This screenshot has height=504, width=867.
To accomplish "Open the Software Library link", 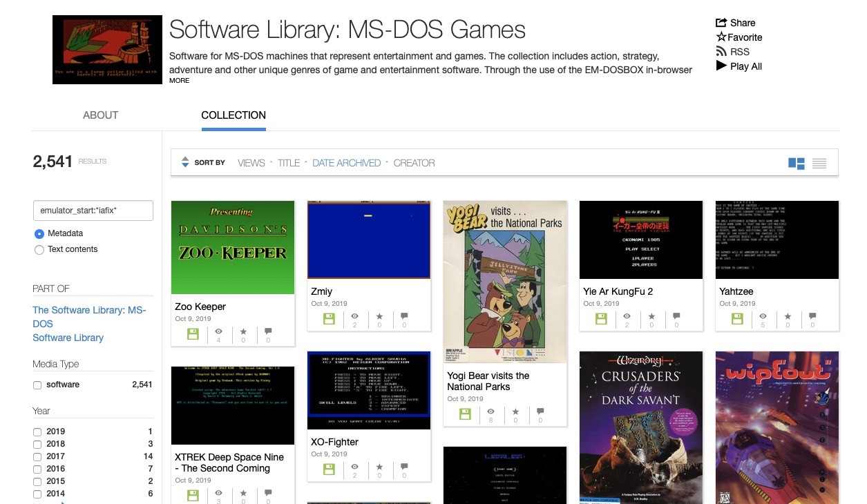I will pos(68,338).
